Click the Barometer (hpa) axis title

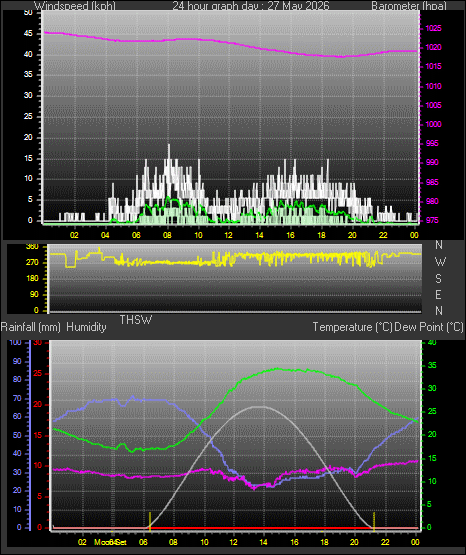[409, 6]
